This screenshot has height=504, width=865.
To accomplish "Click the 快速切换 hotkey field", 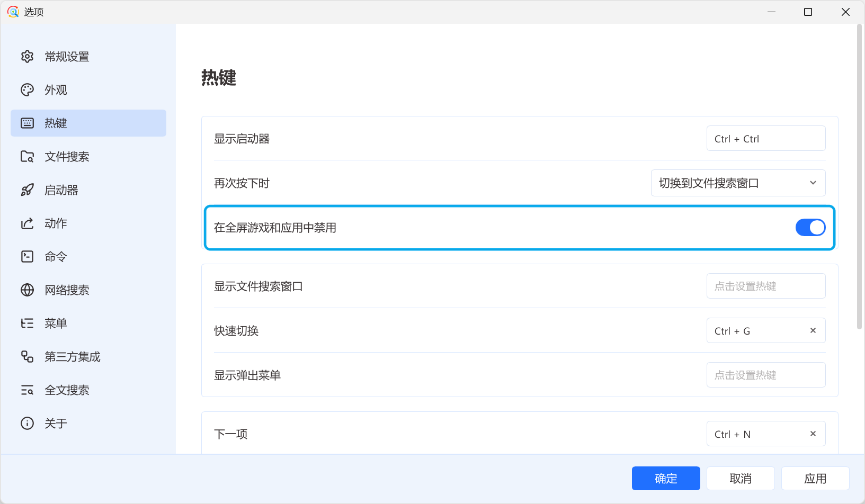I will 766,330.
